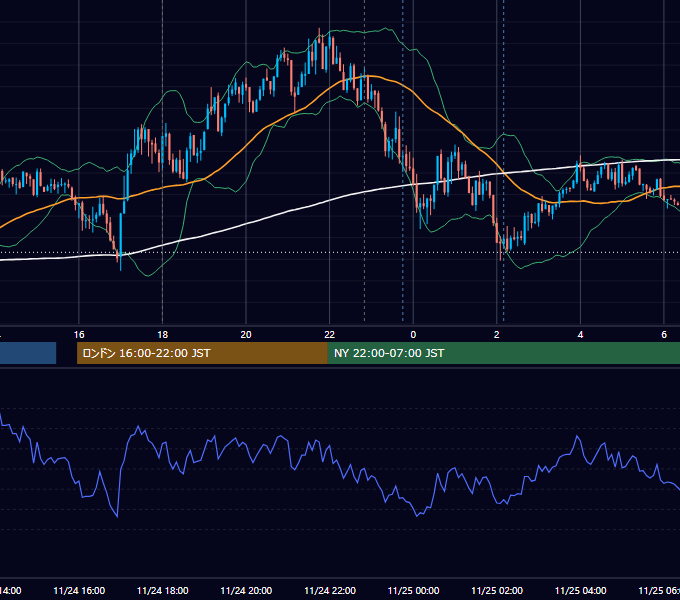Image resolution: width=680 pixels, height=600 pixels.
Task: Click the hour label 0 on the upper time axis
Action: [x=413, y=335]
